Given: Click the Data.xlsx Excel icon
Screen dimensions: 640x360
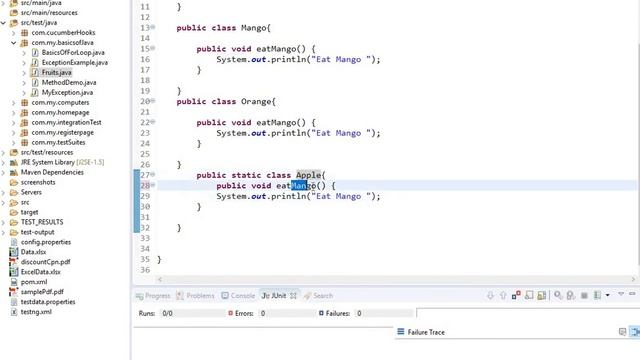Looking at the screenshot, I should click(x=14, y=252).
